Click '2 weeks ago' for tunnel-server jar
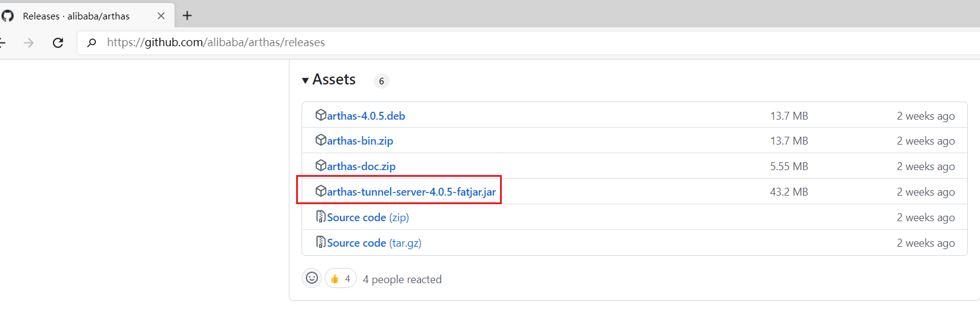The width and height of the screenshot is (980, 319). tap(926, 192)
